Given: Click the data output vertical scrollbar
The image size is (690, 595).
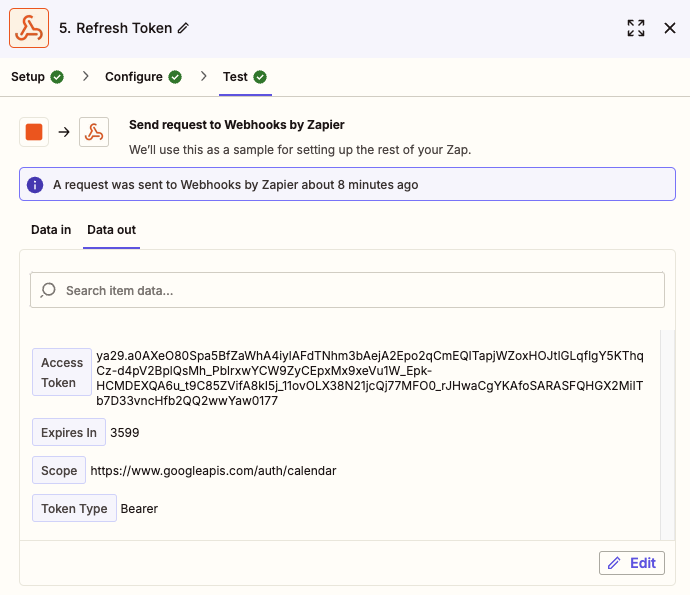Looking at the screenshot, I should [668, 435].
